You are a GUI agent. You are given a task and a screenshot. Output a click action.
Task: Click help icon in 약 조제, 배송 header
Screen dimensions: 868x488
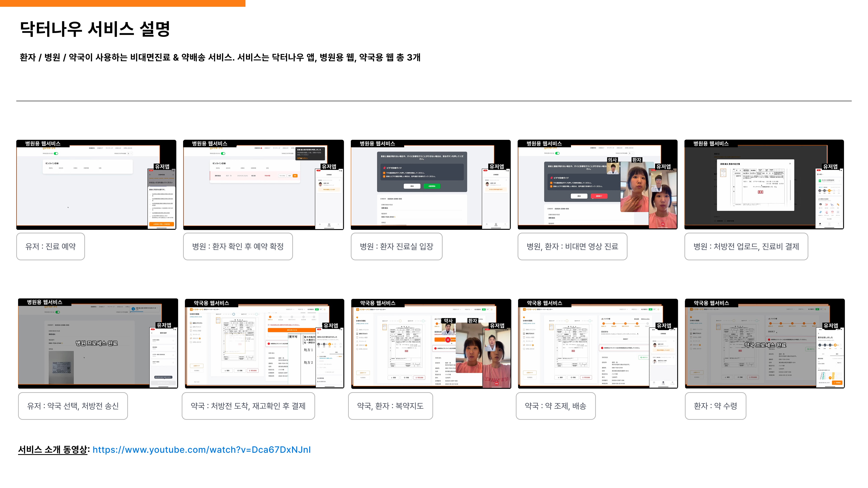[x=659, y=309]
